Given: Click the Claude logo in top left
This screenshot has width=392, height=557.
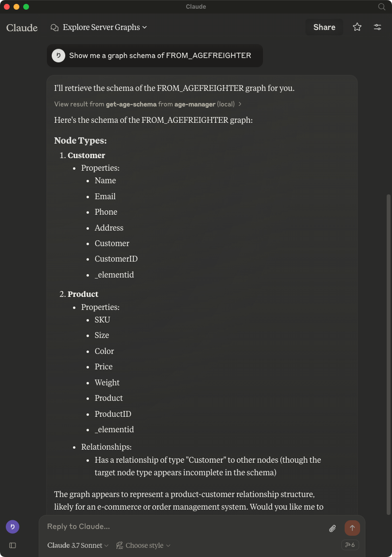Looking at the screenshot, I should [21, 28].
